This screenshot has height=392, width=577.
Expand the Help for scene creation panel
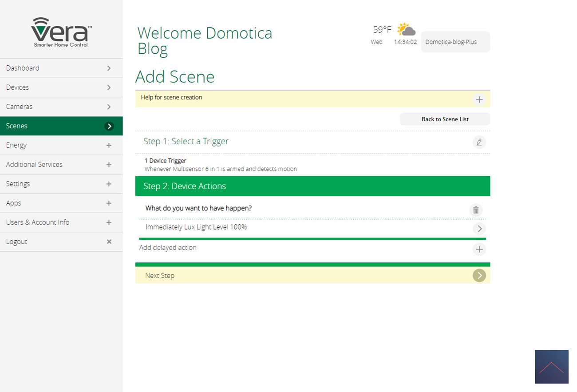pyautogui.click(x=479, y=99)
